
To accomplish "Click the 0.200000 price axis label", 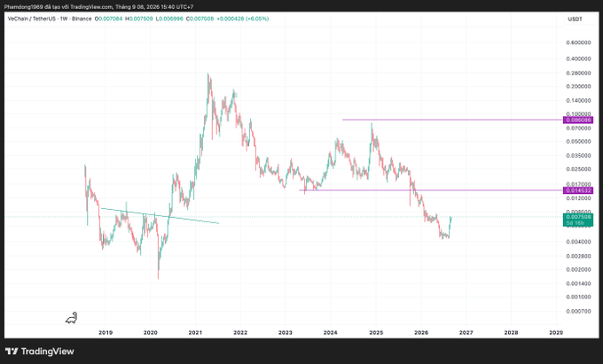I will point(578,87).
